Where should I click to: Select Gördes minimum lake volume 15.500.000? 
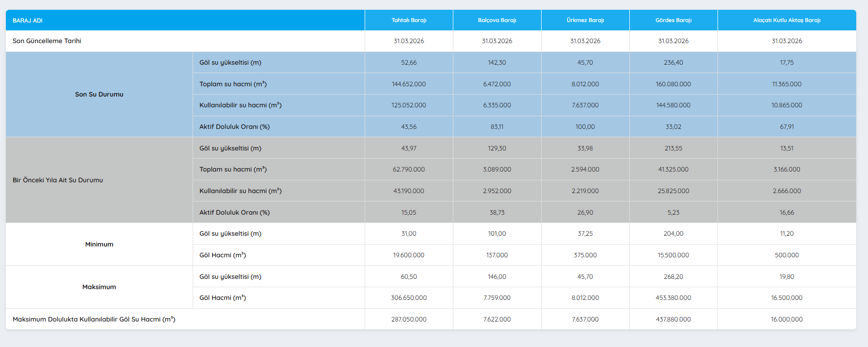[673, 255]
